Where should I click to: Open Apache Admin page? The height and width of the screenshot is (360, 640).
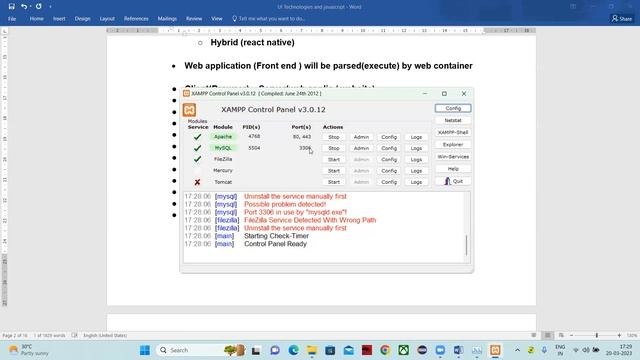click(x=361, y=137)
